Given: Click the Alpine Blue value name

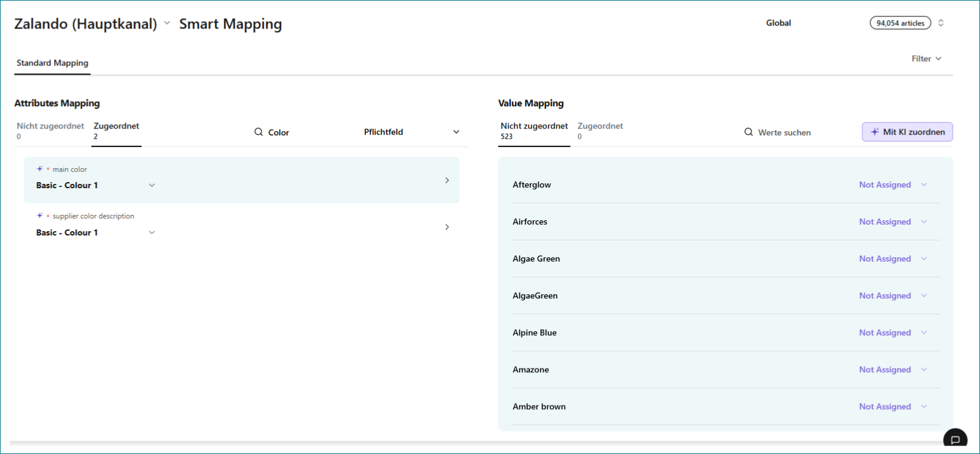Looking at the screenshot, I should click(535, 333).
